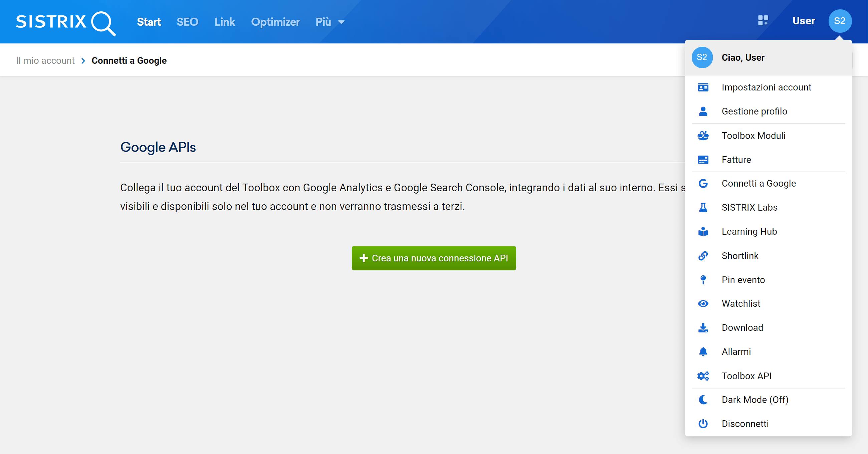The height and width of the screenshot is (454, 868).
Task: Click the Gestione profilo person icon
Action: coord(703,111)
